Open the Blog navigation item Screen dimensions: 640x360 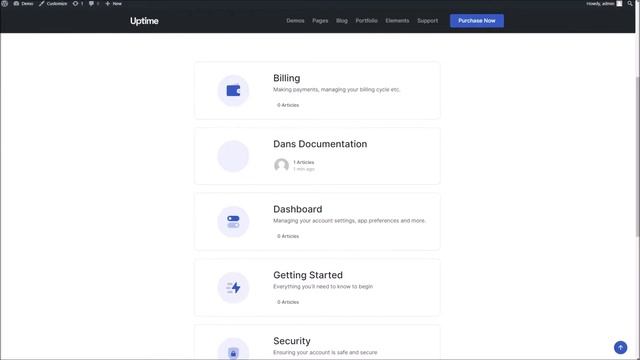click(342, 20)
